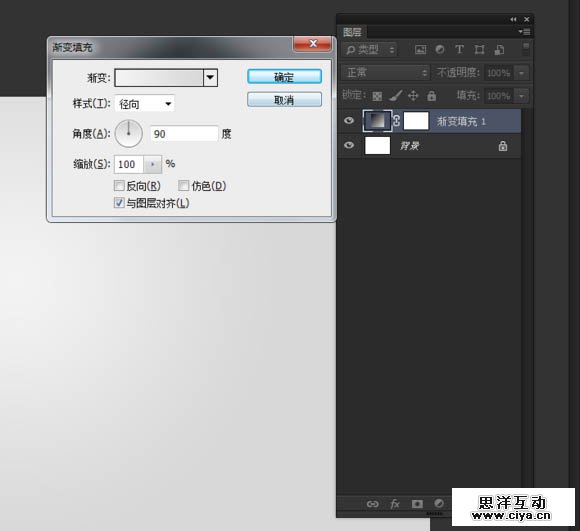Viewport: 580px width, 531px height.
Task: Select the 渐变填充 1 gradient thumbnail
Action: click(x=377, y=121)
